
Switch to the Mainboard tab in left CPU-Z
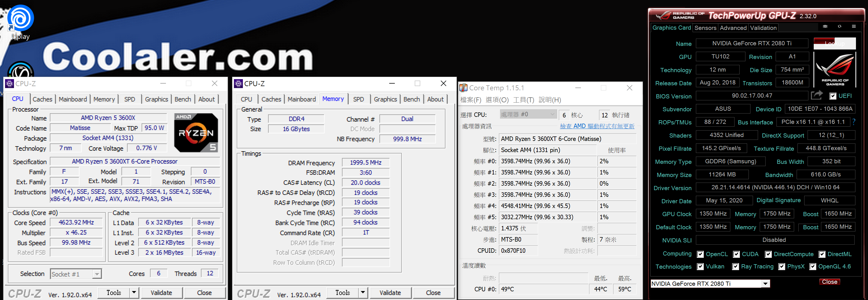(x=73, y=99)
